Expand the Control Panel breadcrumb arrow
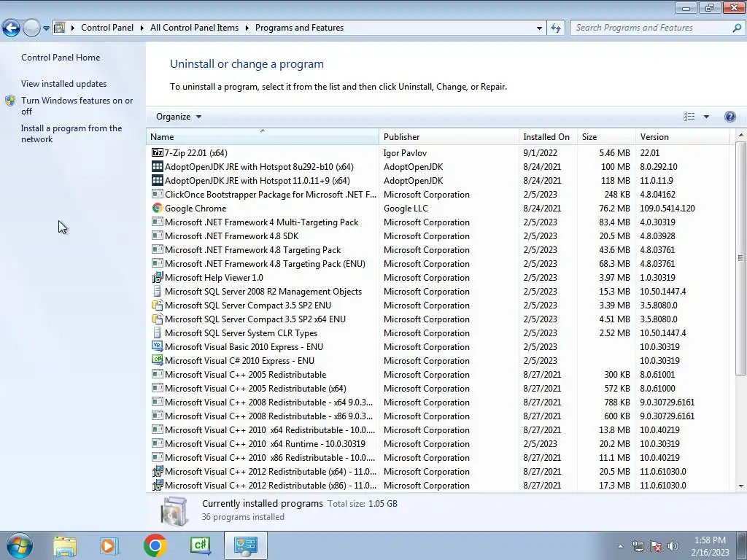The height and width of the screenshot is (560, 747). pos(142,28)
